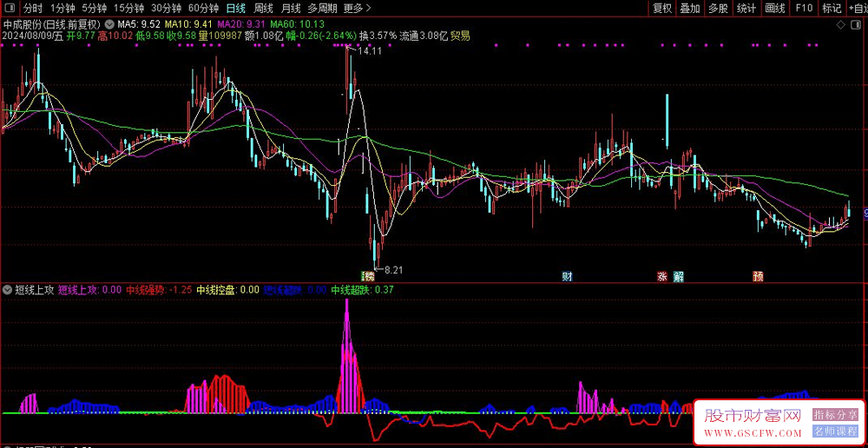Click the diamond icon above the chart
Image resolution: width=868 pixels, height=448 pixels.
point(841,27)
